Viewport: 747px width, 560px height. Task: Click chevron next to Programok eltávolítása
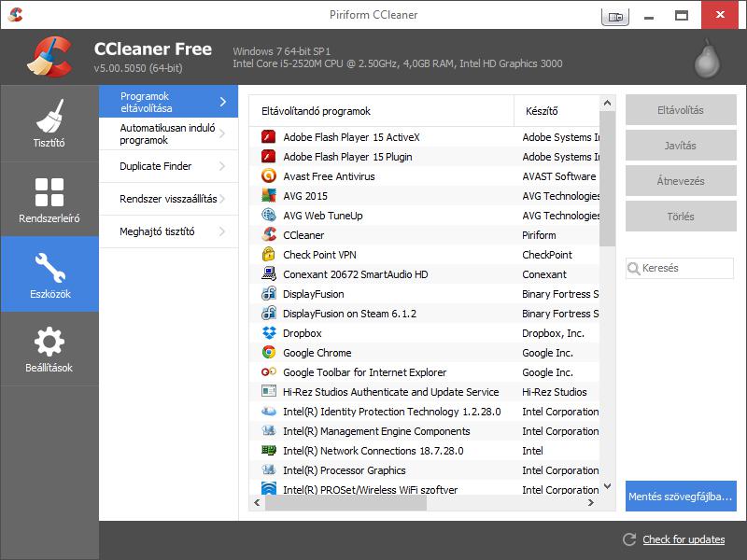click(222, 102)
